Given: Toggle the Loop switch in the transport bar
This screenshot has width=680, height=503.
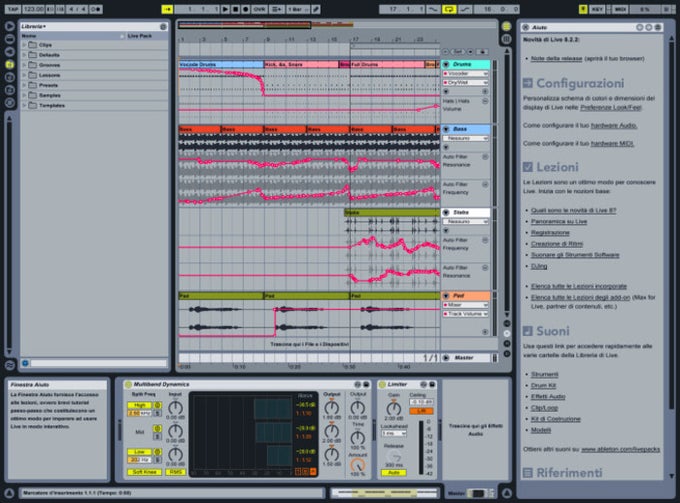Looking at the screenshot, I should [x=449, y=9].
